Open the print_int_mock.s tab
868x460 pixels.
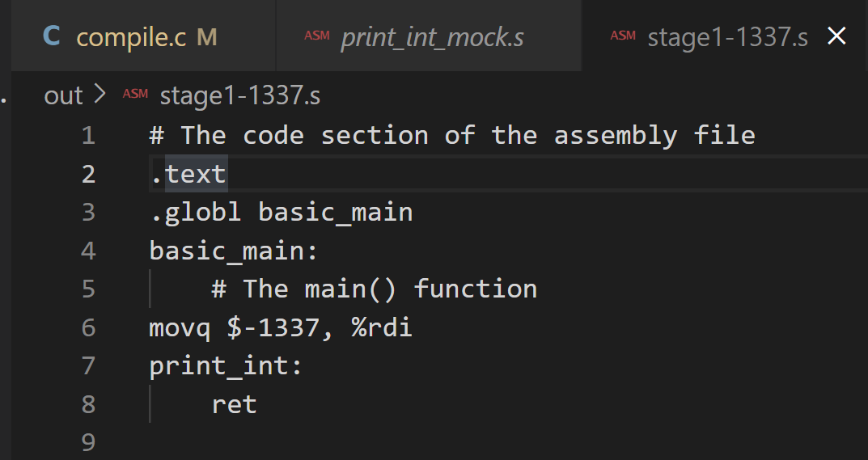click(x=432, y=37)
